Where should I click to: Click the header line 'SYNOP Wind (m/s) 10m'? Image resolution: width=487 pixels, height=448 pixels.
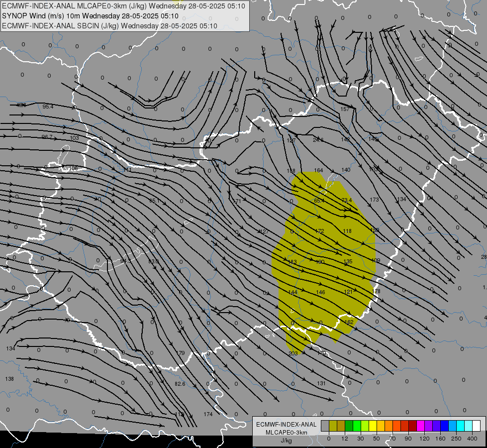(x=41, y=16)
